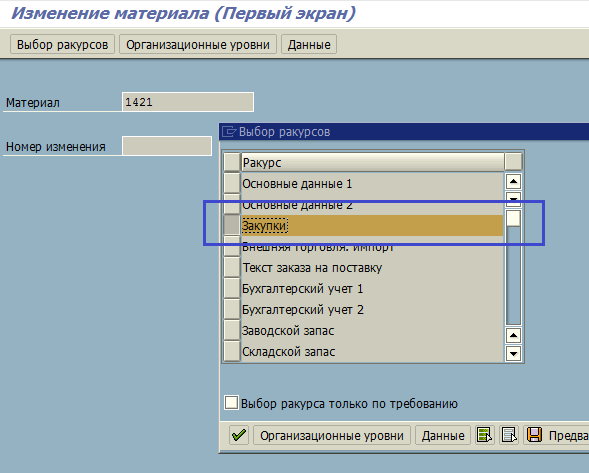Screen dimensions: 589x473
Task: Toggle row selector for Закупки
Action: (232, 225)
